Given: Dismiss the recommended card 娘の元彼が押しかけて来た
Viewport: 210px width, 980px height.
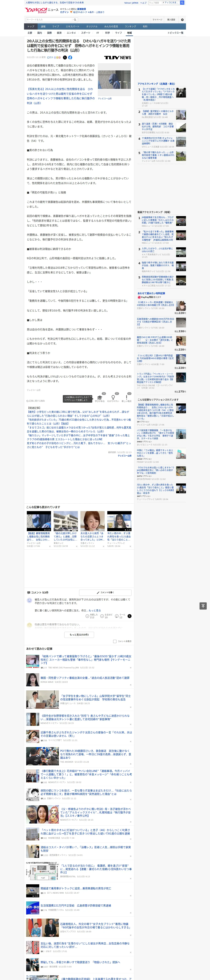Looking at the screenshot, I should (x=76, y=546).
